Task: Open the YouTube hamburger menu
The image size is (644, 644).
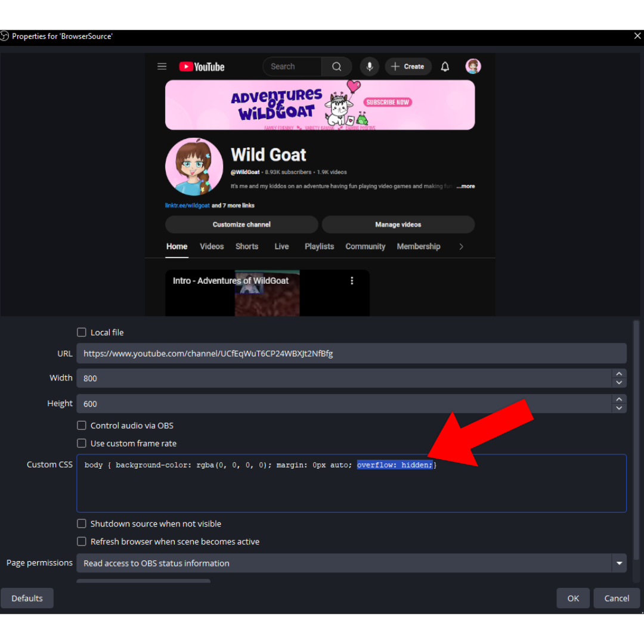Action: [162, 66]
